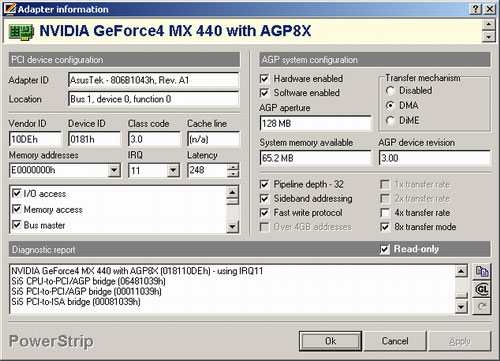Click scroll up arrow in diagnostic report
The width and height of the screenshot is (500, 361).
tap(461, 271)
